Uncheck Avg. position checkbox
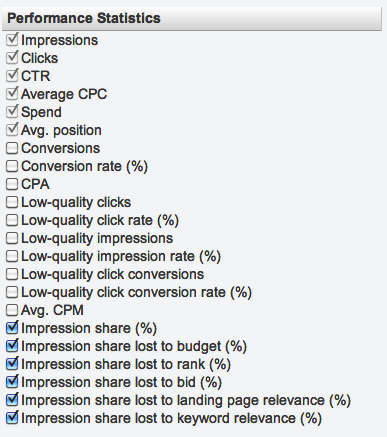The image size is (387, 437). point(12,130)
